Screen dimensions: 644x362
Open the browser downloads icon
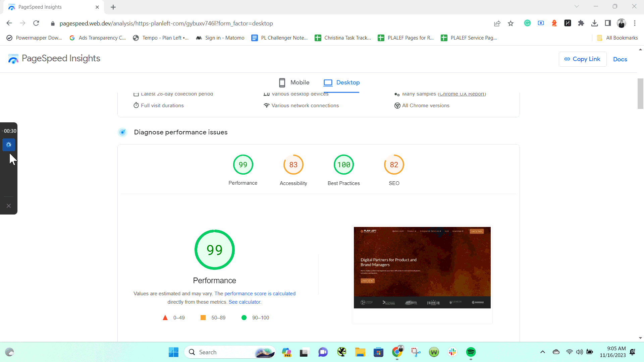click(x=594, y=23)
